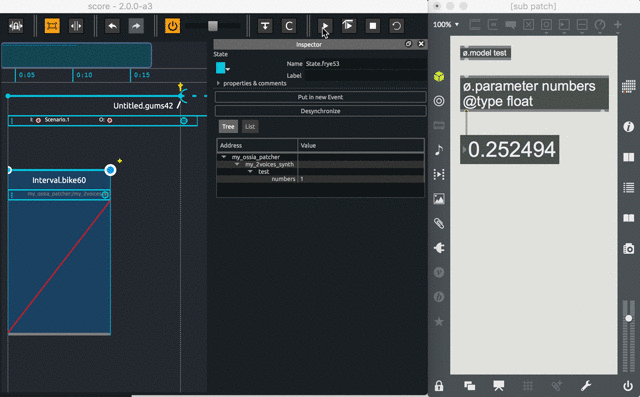Select the Tree tab
The width and height of the screenshot is (640, 397).
coord(228,126)
